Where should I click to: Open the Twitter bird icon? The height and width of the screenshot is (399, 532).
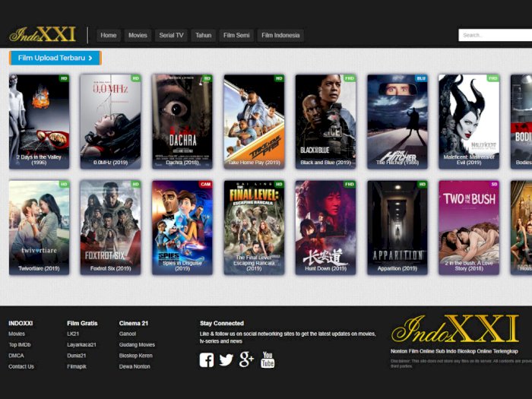pos(226,360)
